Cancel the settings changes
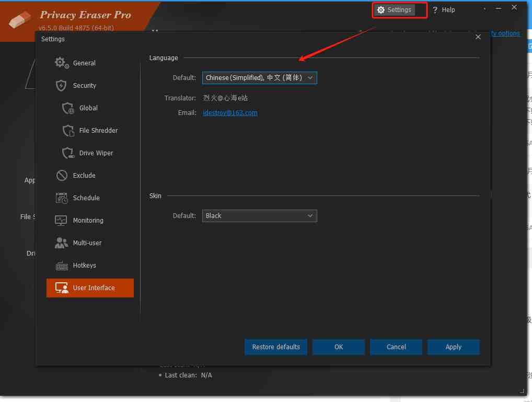 396,347
